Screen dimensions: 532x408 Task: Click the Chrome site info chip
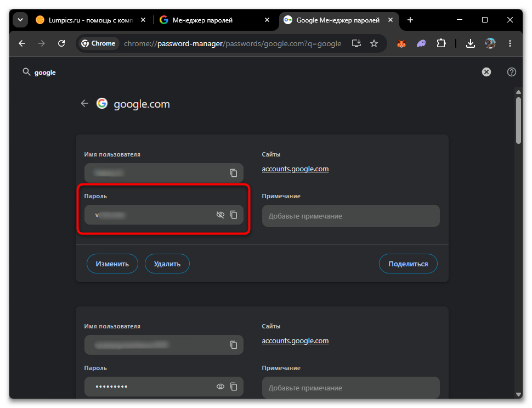pyautogui.click(x=98, y=43)
